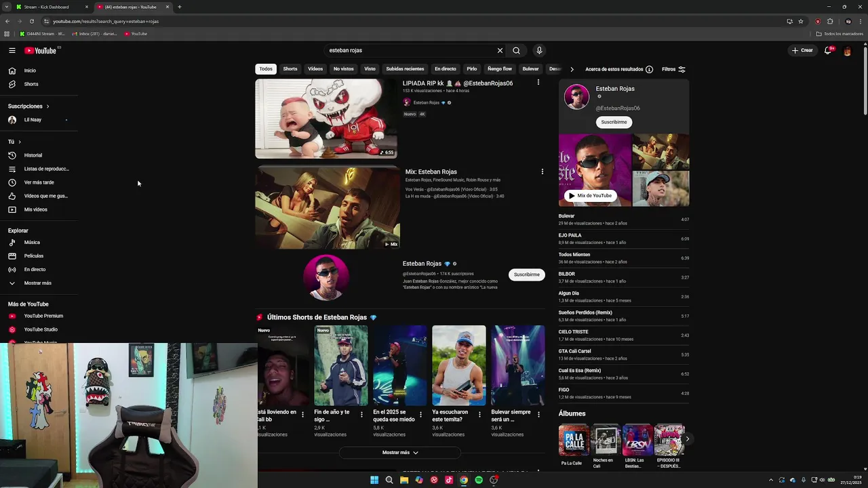Open options for Bulevar siempre será short
The image size is (868, 488).
point(538,414)
